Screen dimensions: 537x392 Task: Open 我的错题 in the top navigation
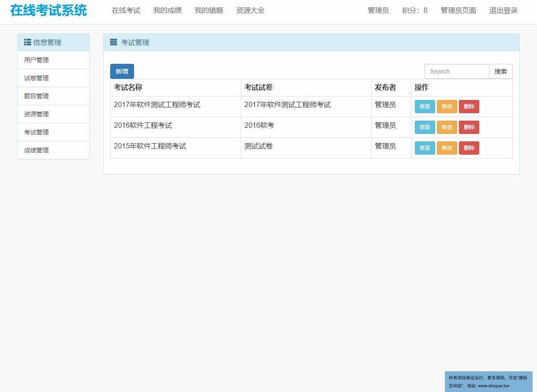point(209,11)
